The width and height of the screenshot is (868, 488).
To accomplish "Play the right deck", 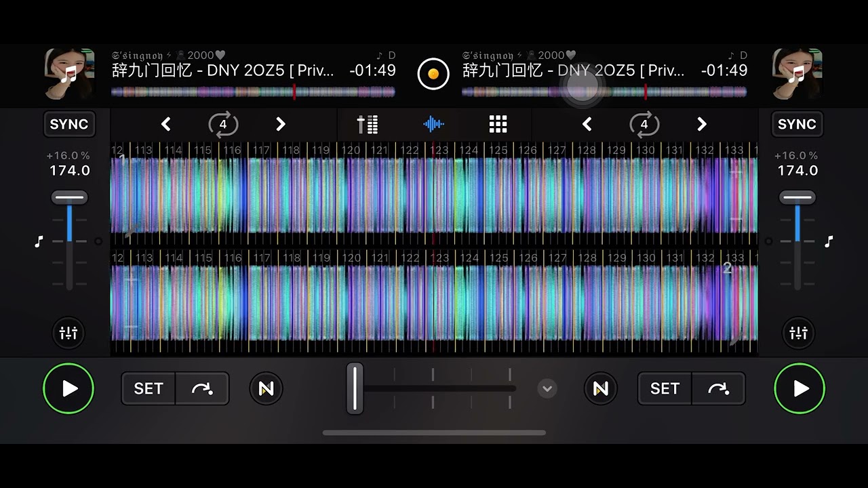I will 800,388.
